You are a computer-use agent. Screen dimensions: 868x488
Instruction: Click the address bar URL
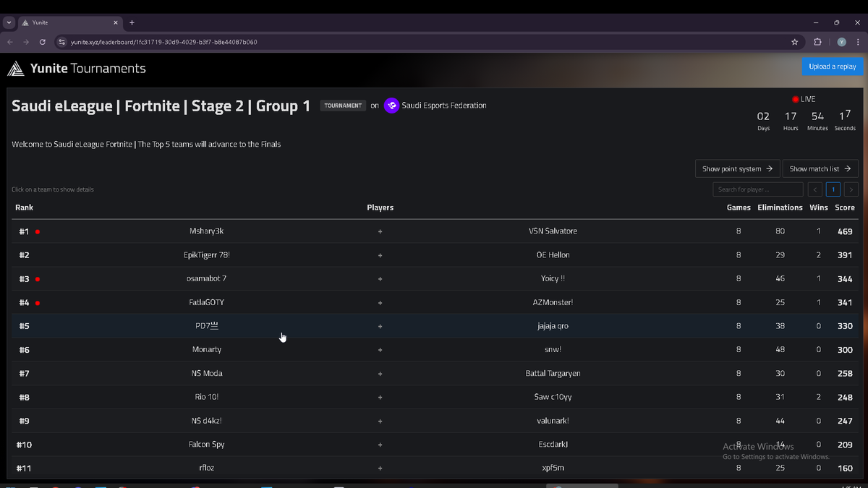tap(163, 42)
